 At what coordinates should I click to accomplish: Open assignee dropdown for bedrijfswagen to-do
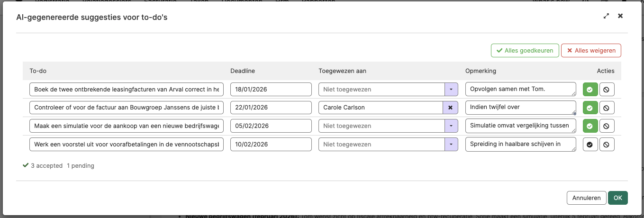tap(451, 126)
